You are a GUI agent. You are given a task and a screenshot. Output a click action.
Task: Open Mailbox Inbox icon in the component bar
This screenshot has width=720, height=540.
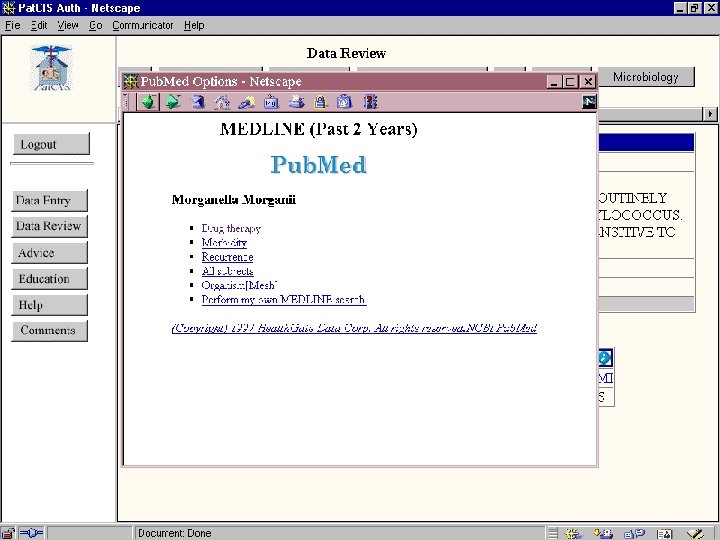pos(603,534)
